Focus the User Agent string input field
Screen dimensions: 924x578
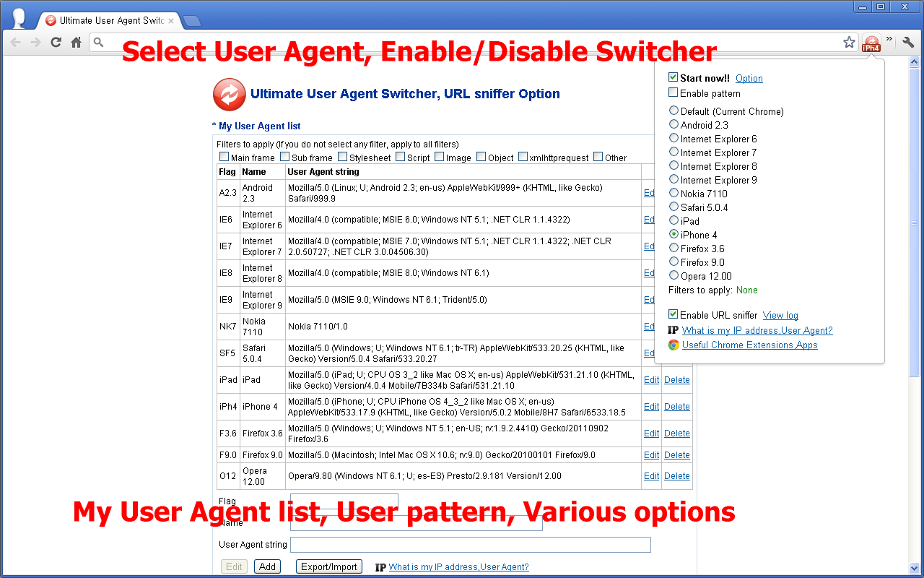[471, 545]
